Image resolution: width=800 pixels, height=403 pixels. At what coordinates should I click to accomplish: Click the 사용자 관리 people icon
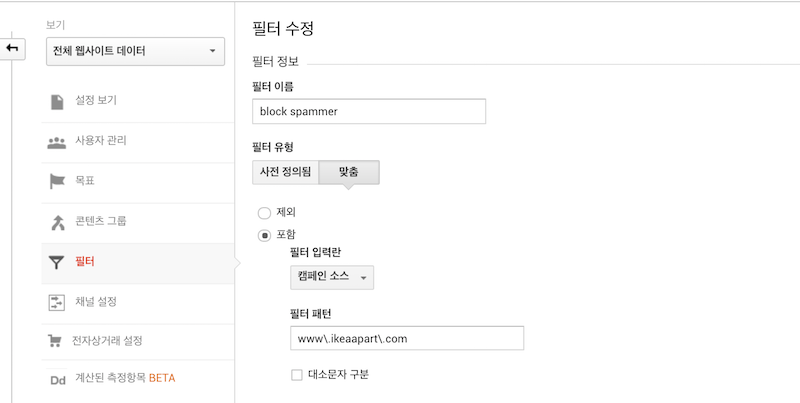coord(57,141)
